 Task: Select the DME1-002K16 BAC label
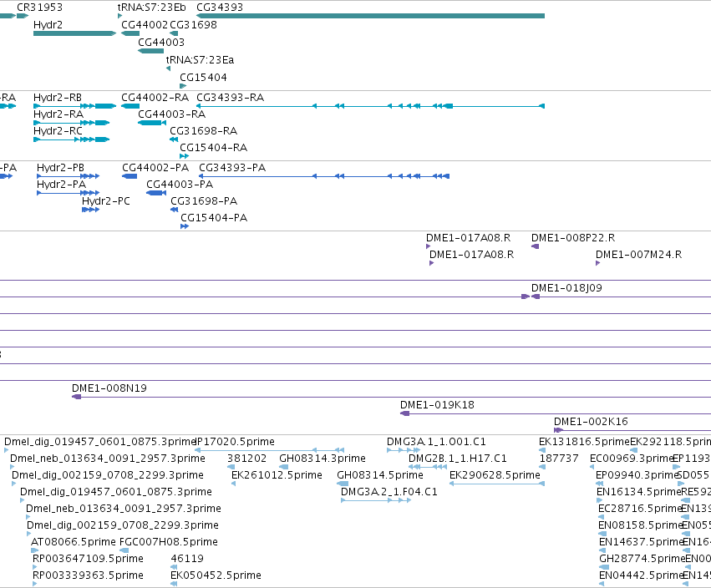click(591, 422)
